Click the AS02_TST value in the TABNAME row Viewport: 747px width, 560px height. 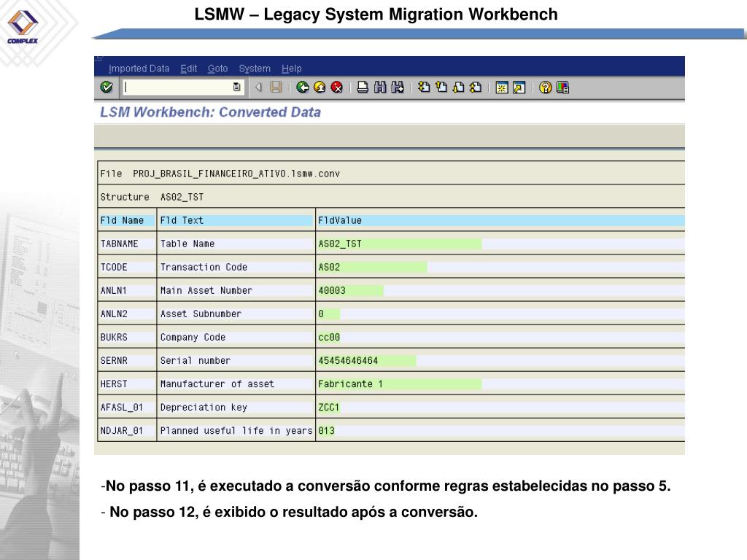(340, 244)
